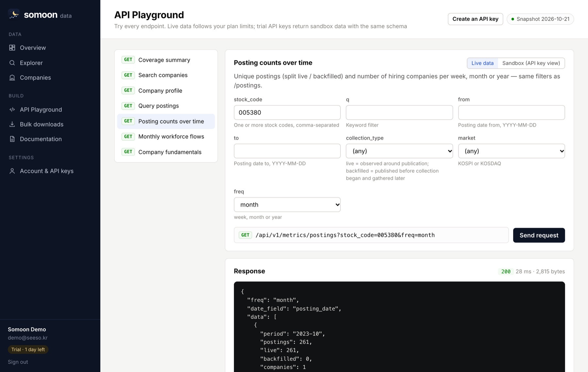The image size is (588, 372).
Task: Click the Account & API keys person icon
Action: tap(12, 171)
